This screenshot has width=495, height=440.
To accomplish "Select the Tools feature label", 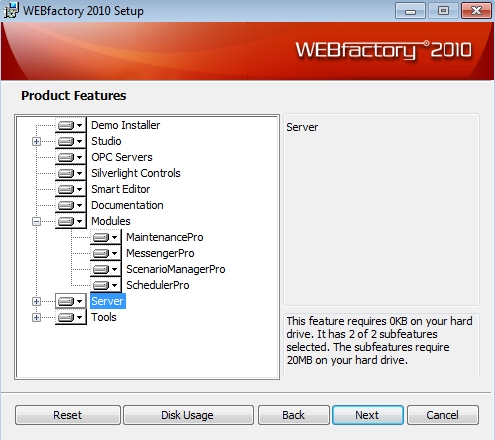I will click(x=104, y=317).
